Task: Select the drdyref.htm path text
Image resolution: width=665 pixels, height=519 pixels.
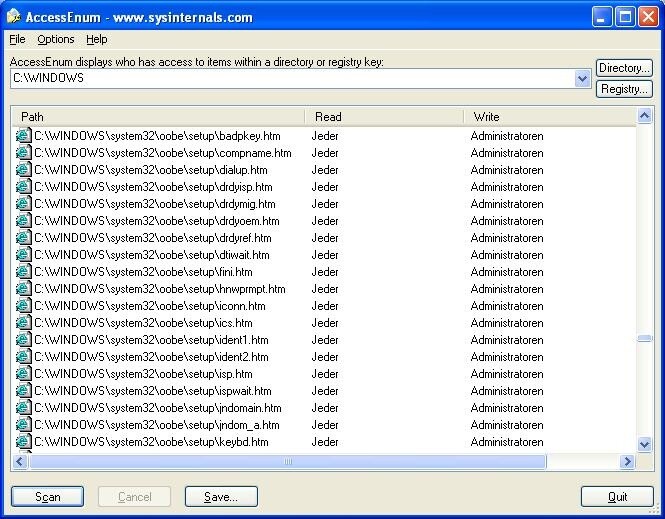Action: coord(153,238)
